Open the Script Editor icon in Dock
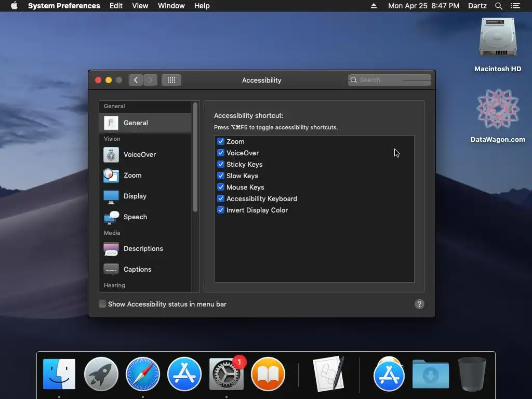Viewport: 532px width, 399px height. [329, 374]
